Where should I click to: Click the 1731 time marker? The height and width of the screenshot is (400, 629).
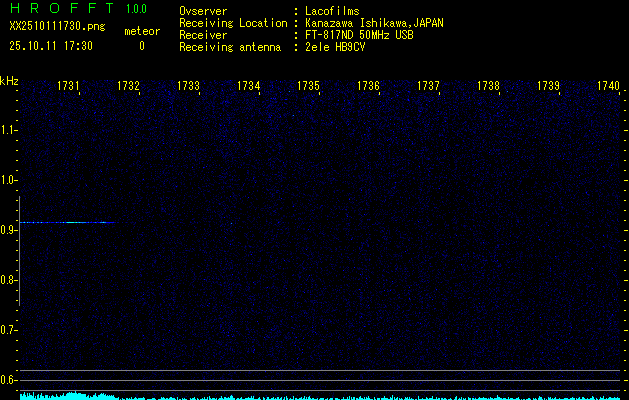click(69, 87)
